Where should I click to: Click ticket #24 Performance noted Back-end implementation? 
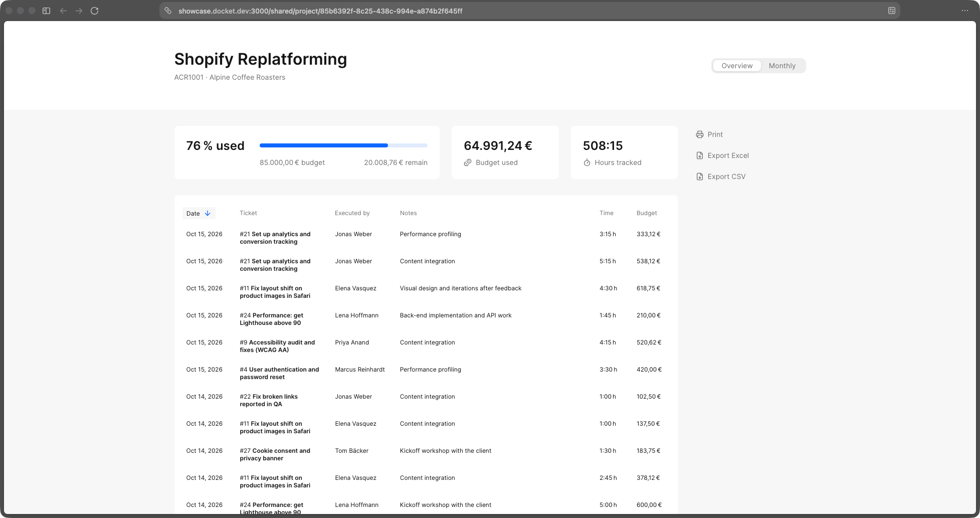point(271,319)
